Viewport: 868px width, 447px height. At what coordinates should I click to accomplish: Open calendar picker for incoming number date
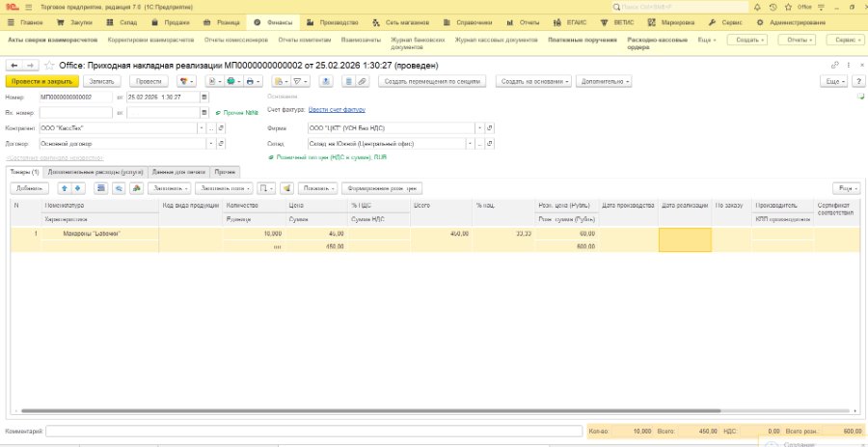pyautogui.click(x=204, y=112)
